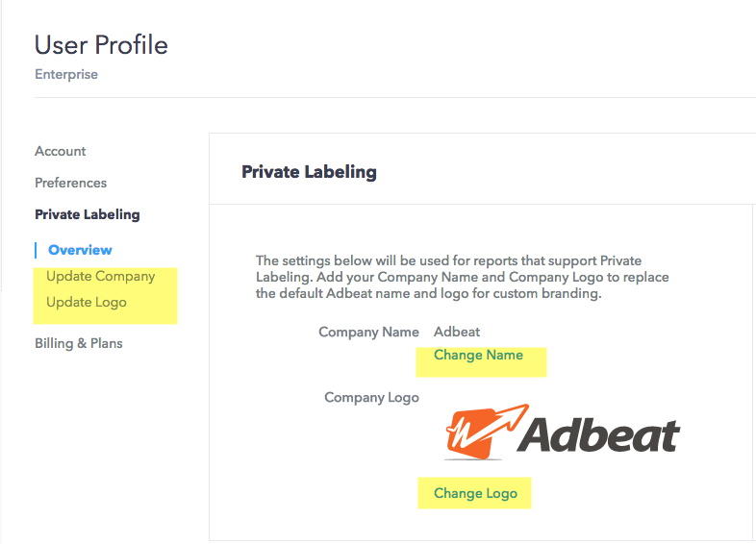Click the horizontal divider under Enterprise
The image size is (756, 544).
tap(395, 98)
